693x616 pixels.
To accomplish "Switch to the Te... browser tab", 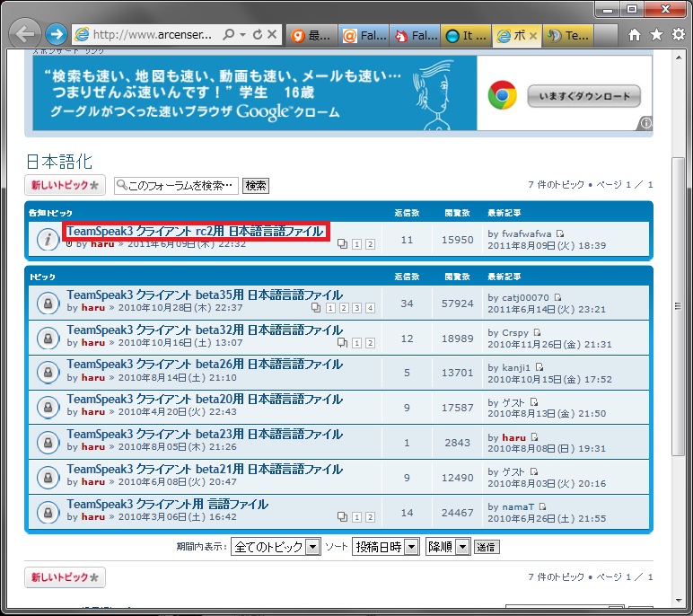I will point(568,35).
